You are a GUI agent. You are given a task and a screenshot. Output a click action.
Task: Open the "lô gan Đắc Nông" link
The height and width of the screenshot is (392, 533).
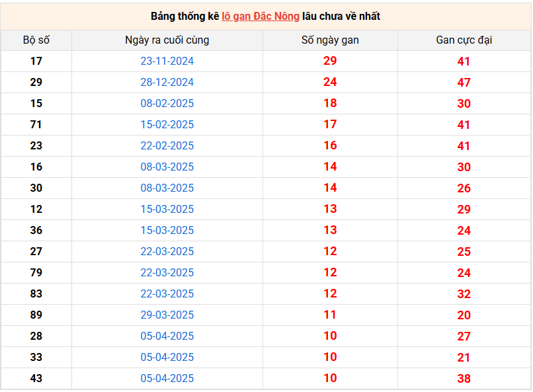260,17
